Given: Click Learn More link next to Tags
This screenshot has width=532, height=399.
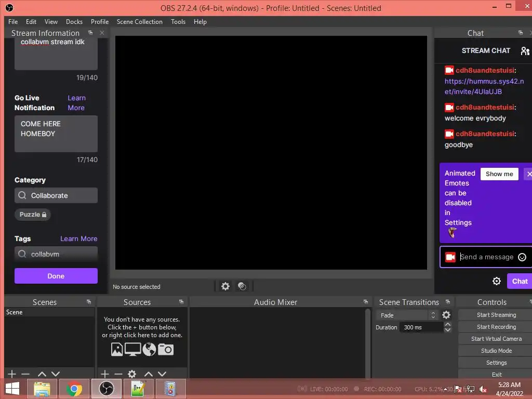Looking at the screenshot, I should [79, 238].
